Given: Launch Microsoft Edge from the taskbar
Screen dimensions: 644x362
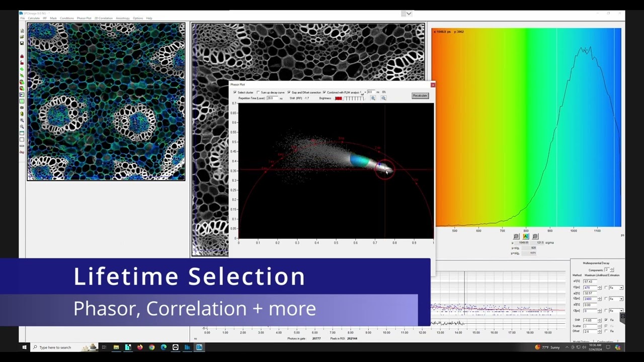Looking at the screenshot, I should pos(164,347).
